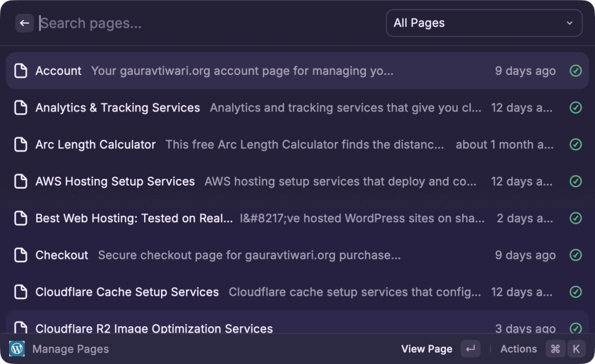Toggle the status check for Cloudflare Cache Setup Services
This screenshot has height=364, width=595.
click(575, 292)
